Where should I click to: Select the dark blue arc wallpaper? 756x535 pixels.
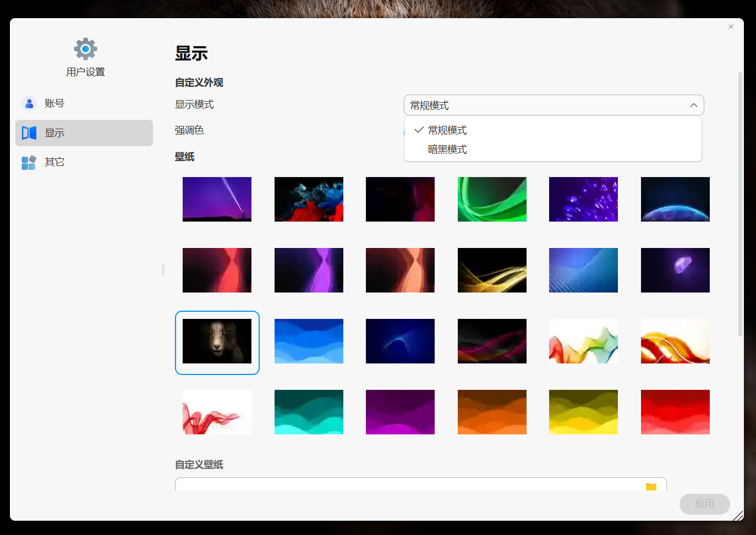[x=400, y=341]
